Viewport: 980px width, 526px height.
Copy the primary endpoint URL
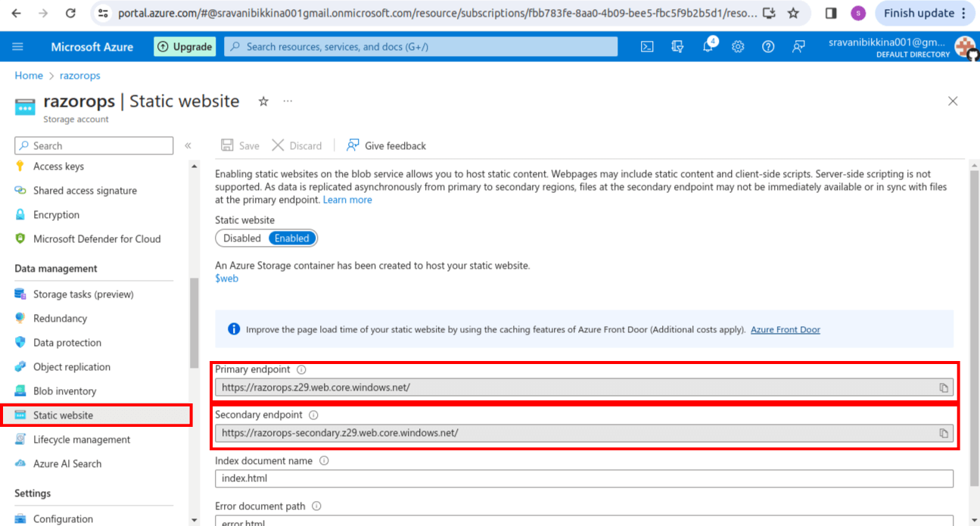point(944,387)
